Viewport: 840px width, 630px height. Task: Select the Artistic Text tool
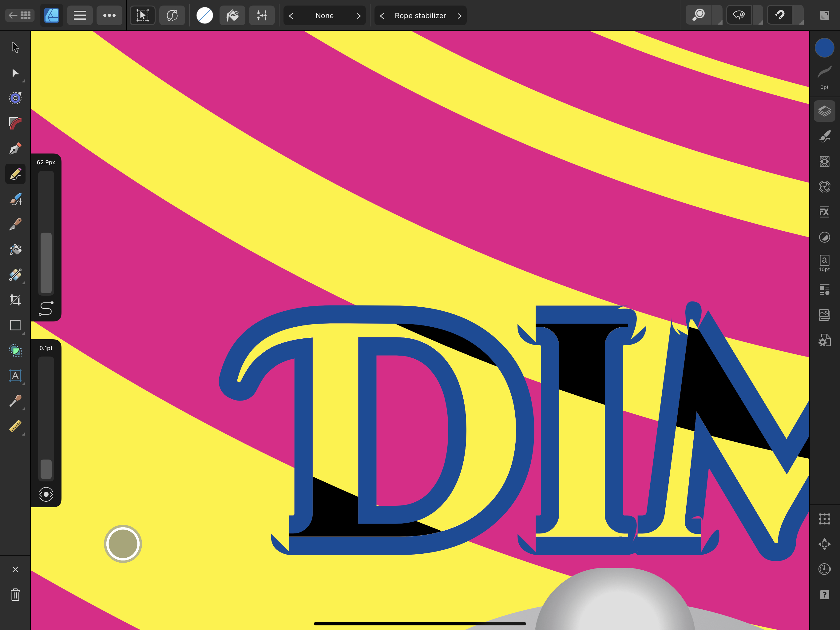pyautogui.click(x=15, y=376)
